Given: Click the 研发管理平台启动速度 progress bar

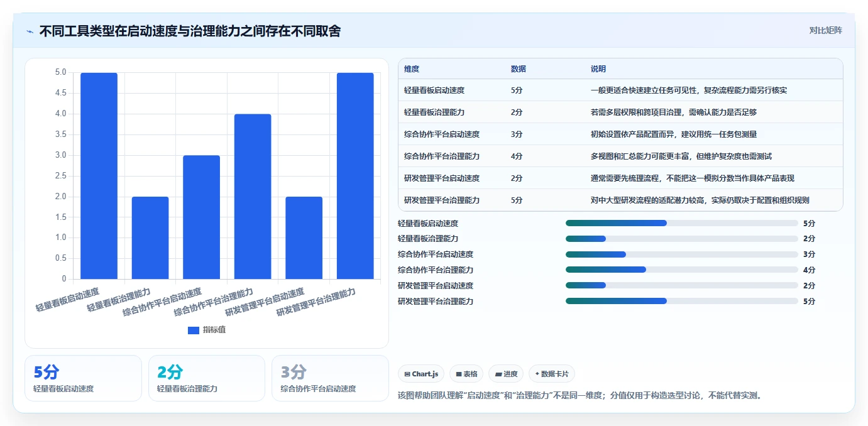Looking at the screenshot, I should point(682,285).
